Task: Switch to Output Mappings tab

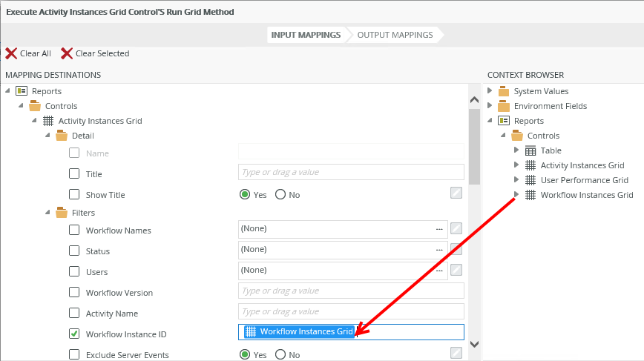Action: pyautogui.click(x=395, y=35)
